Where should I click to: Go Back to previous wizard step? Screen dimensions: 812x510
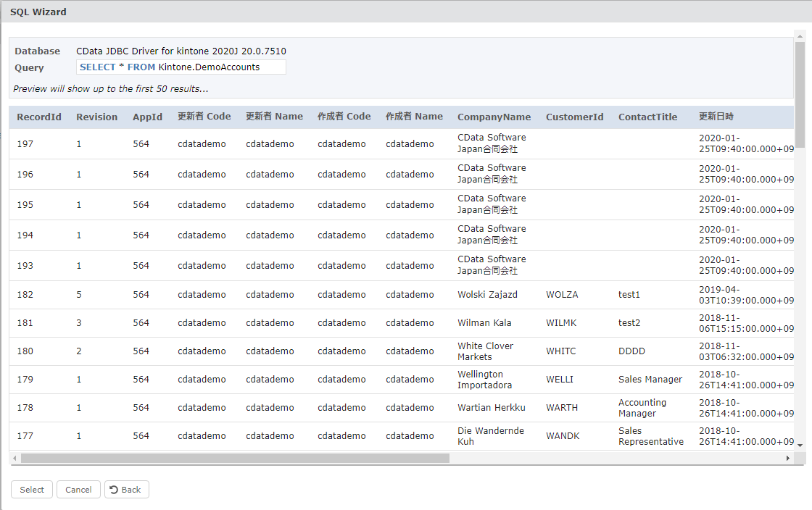click(126, 490)
